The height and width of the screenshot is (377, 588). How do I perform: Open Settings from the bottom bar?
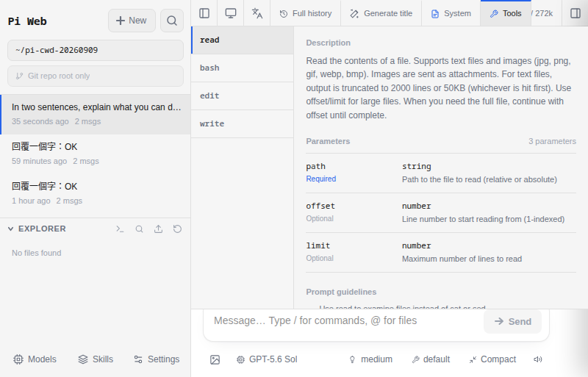pyautogui.click(x=157, y=359)
